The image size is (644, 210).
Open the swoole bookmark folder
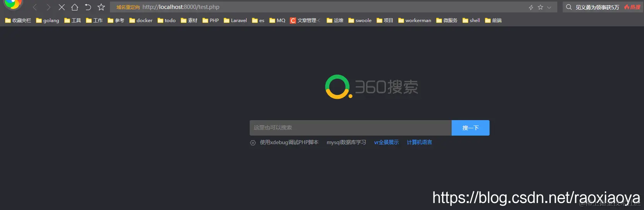click(360, 20)
